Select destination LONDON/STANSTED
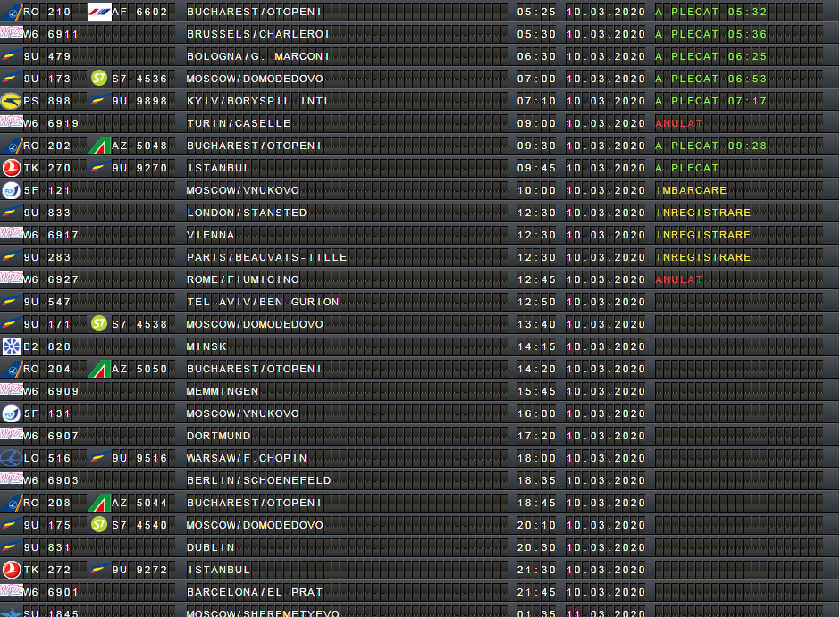Viewport: 840px width, 617px height. pyautogui.click(x=247, y=213)
